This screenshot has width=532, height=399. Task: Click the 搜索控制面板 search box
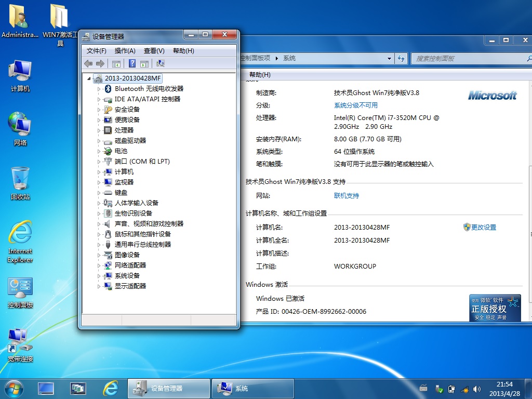[x=471, y=58]
